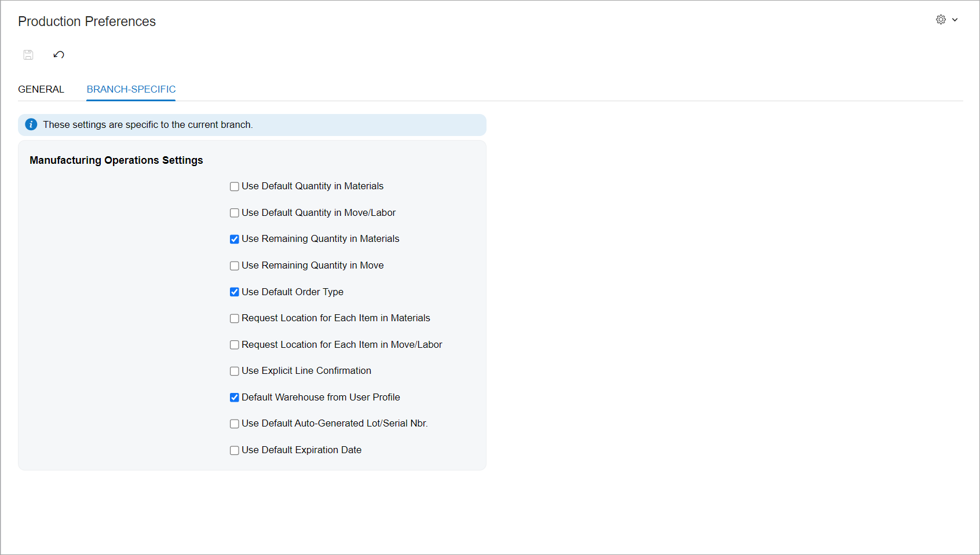Click the Manufacturing Operations Settings heading
Viewport: 980px width, 555px height.
click(116, 160)
